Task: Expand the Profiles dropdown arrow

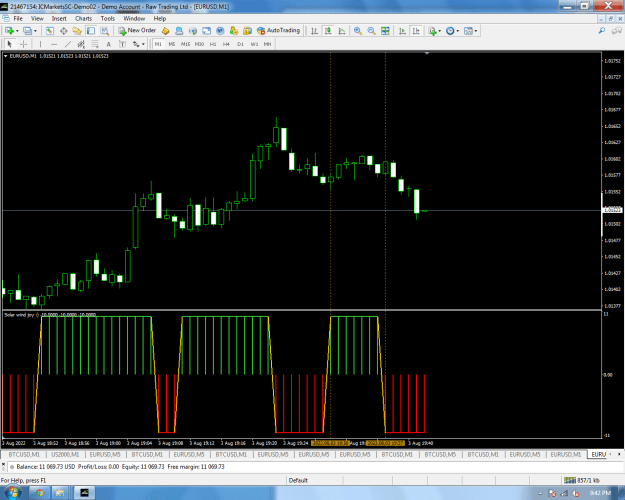Action: [35, 31]
